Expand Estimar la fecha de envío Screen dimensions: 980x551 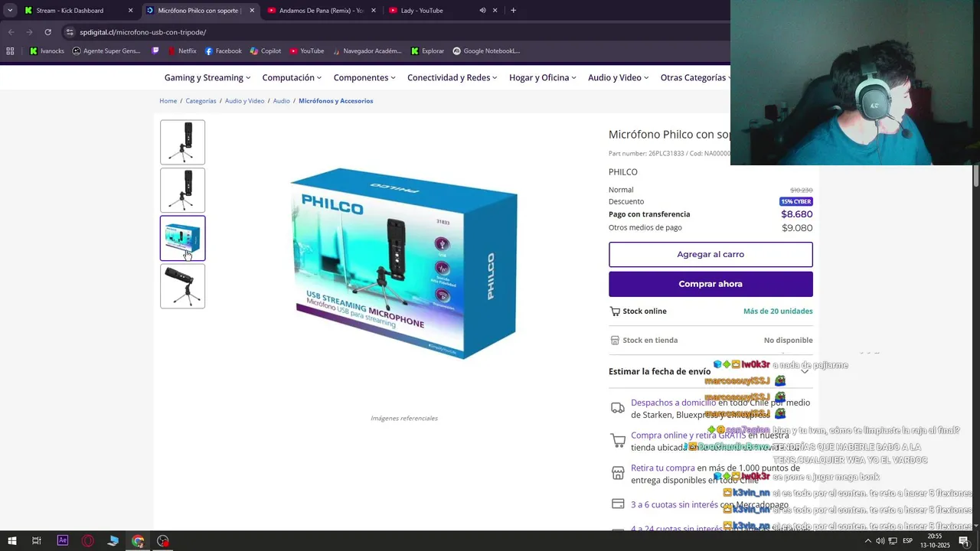tap(710, 371)
